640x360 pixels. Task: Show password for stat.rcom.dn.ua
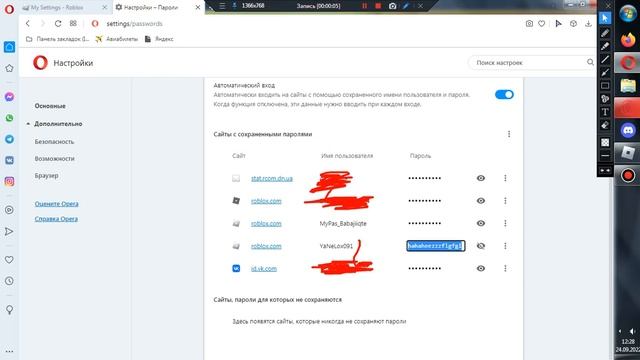point(481,178)
